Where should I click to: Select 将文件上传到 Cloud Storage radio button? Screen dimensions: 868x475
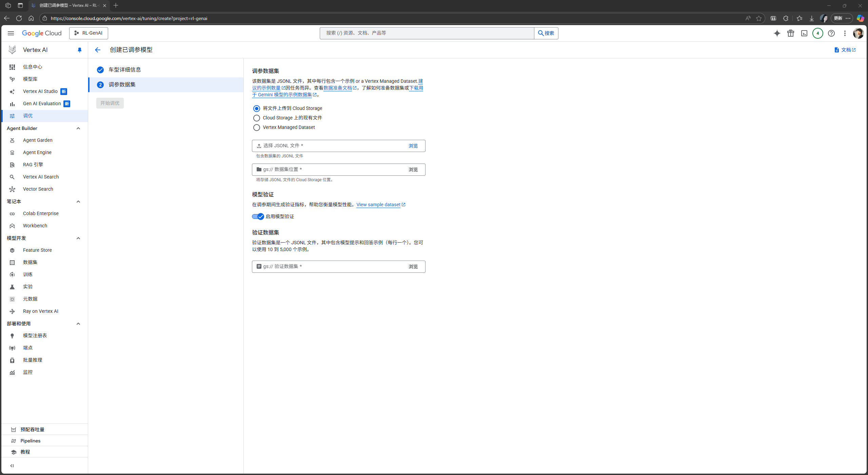point(257,108)
